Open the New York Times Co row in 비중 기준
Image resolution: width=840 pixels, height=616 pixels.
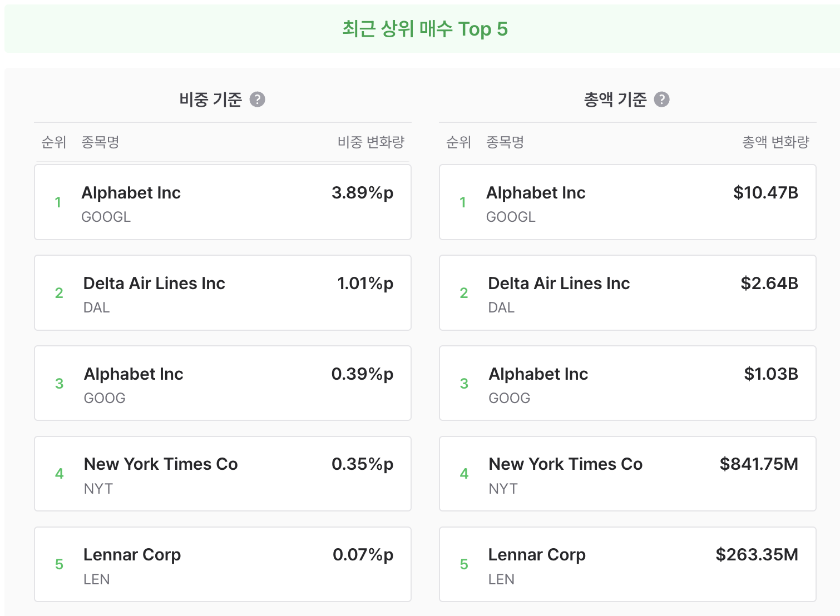[x=223, y=474]
